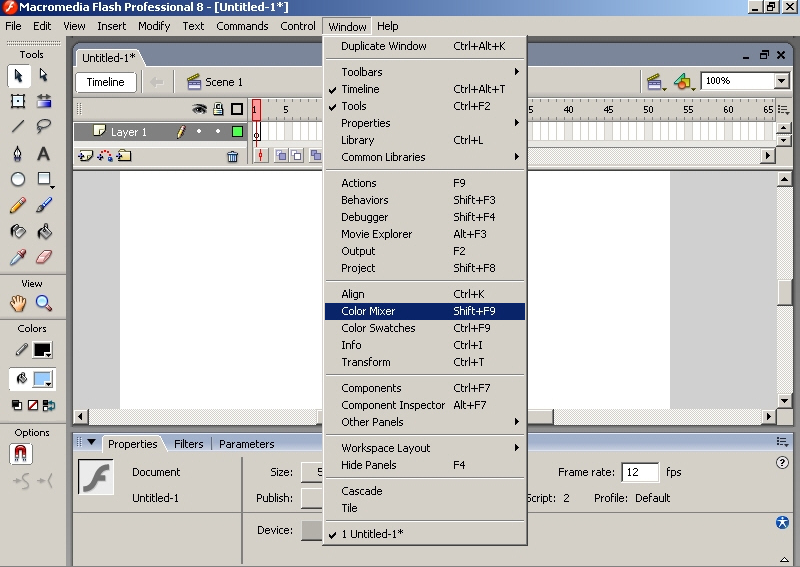
Task: Select the Eraser tool
Action: tap(44, 257)
